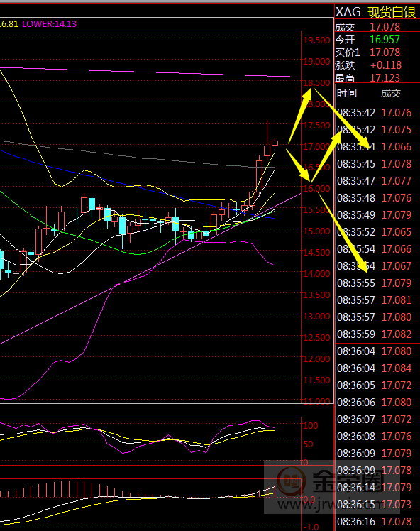The height and width of the screenshot is (531, 420).
Task: Select the 08:36:16 tick entry at 17.078
Action: 375,522
